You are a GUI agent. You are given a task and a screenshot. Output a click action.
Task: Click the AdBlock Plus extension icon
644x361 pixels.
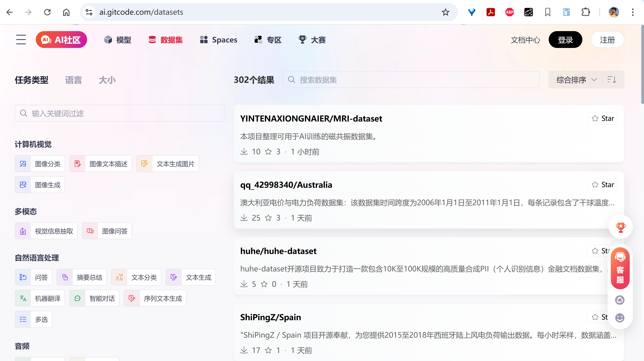pos(510,12)
